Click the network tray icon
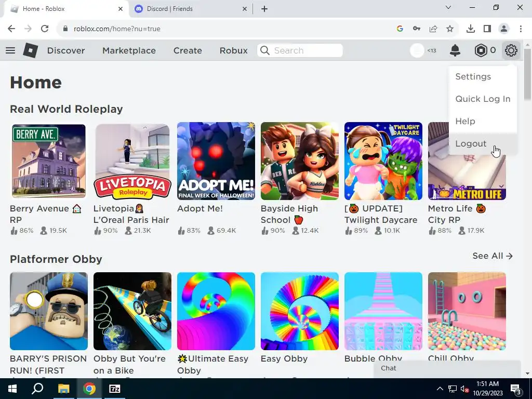This screenshot has height=399, width=532. click(453, 389)
